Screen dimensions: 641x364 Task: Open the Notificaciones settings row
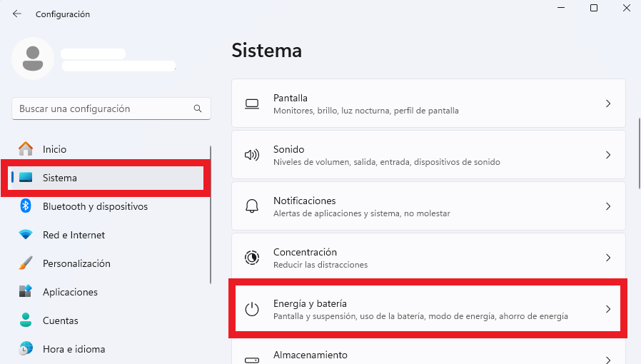pos(428,206)
